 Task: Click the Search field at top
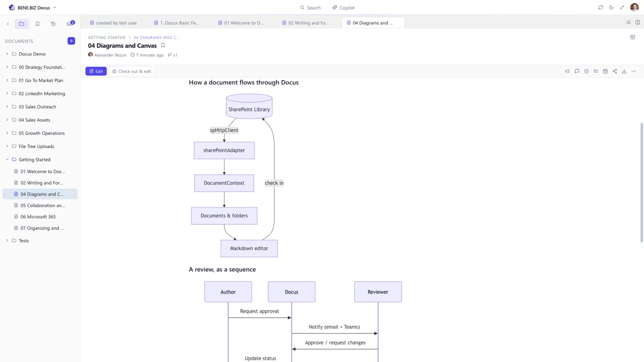click(x=310, y=8)
